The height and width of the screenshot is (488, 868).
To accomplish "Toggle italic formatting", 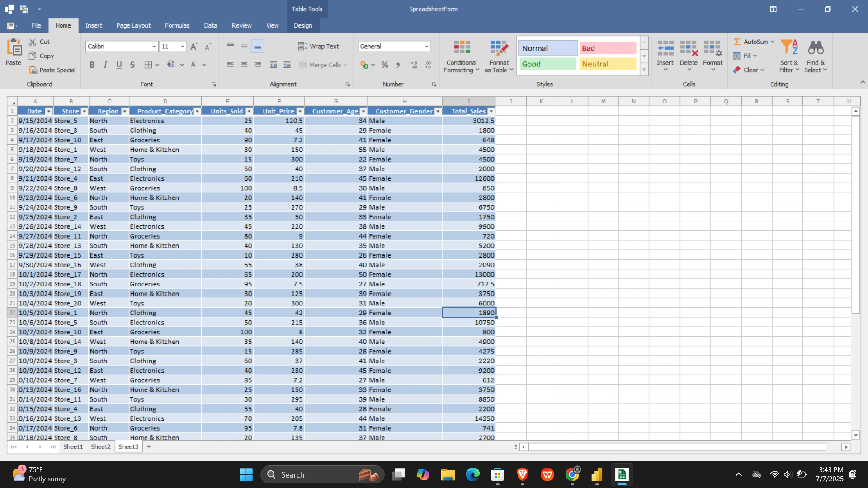I will (105, 65).
